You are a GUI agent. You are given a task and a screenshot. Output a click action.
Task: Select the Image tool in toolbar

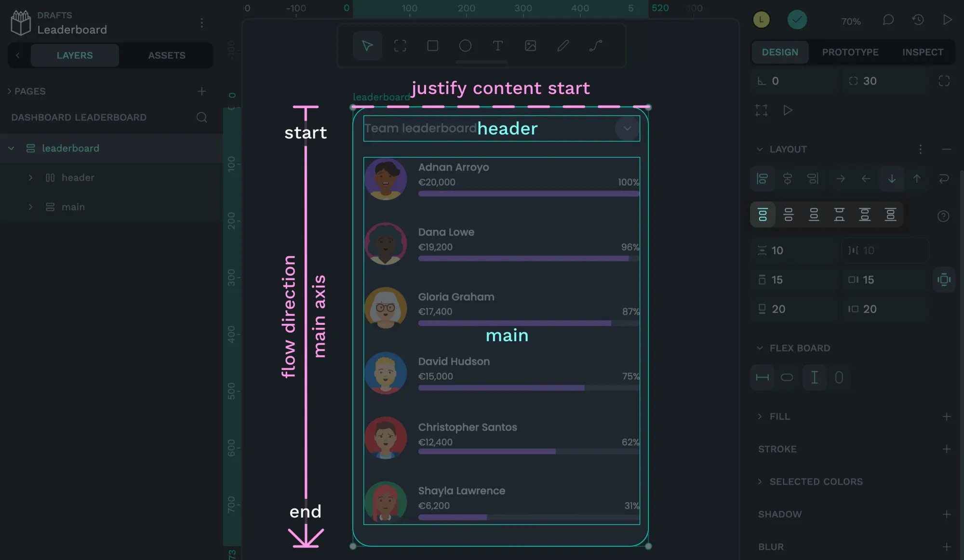(530, 45)
